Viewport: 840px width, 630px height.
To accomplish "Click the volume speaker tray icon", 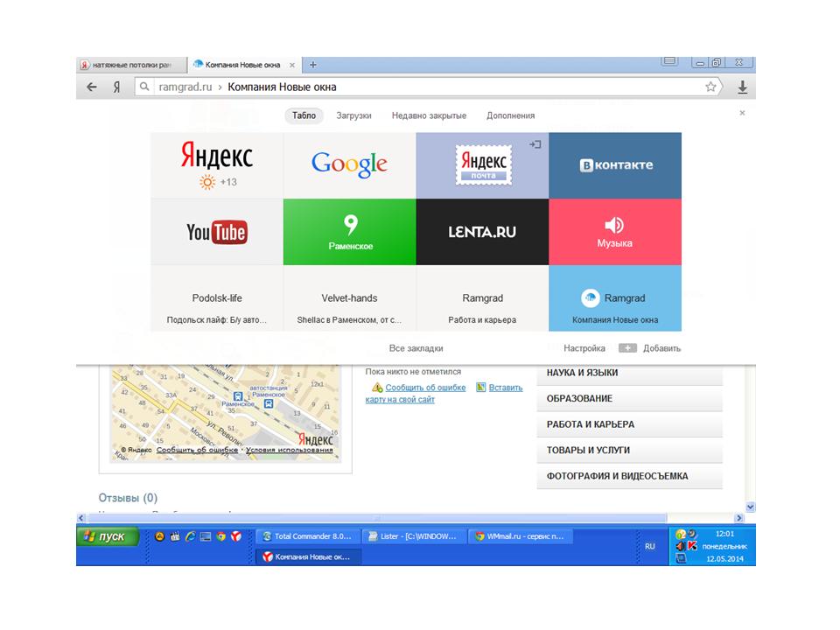I will click(681, 546).
